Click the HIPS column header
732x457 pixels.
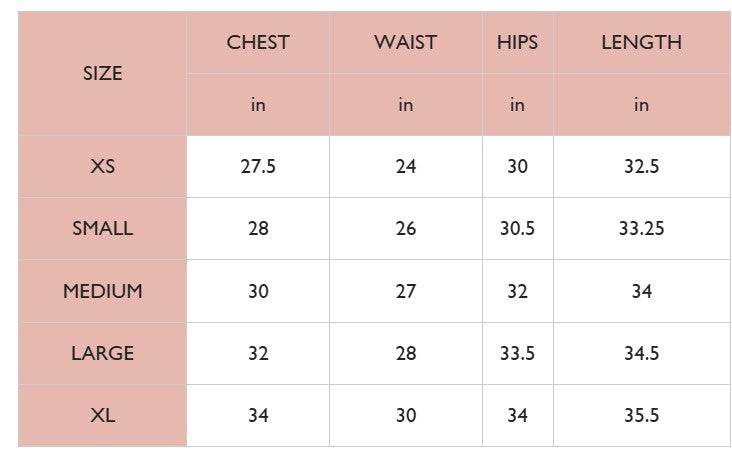coord(517,42)
